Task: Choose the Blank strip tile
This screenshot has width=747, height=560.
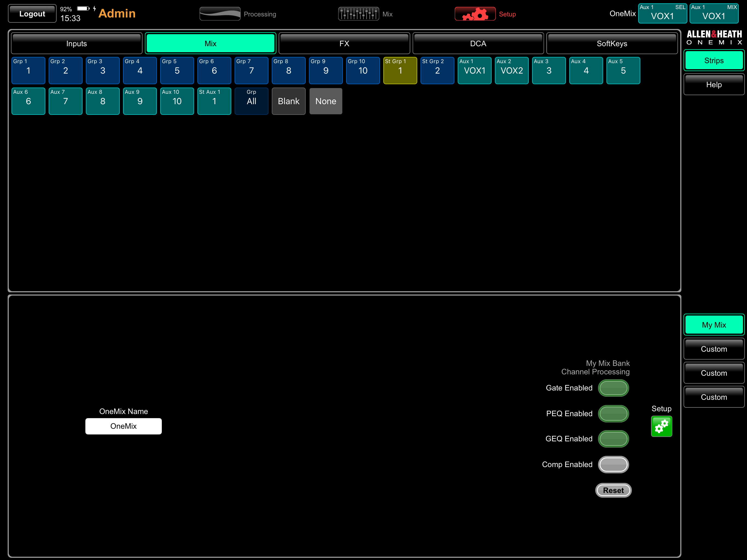Action: (288, 101)
